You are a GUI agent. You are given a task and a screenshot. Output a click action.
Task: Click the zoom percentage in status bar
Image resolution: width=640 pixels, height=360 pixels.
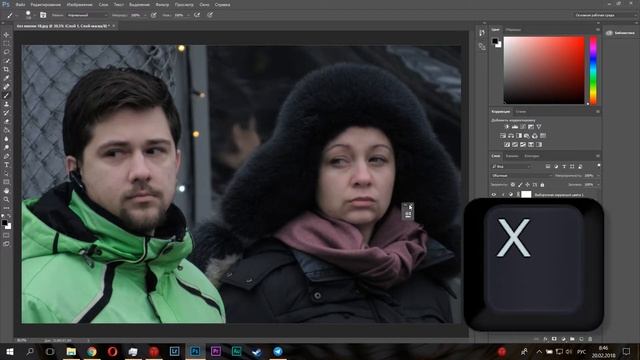click(x=22, y=340)
